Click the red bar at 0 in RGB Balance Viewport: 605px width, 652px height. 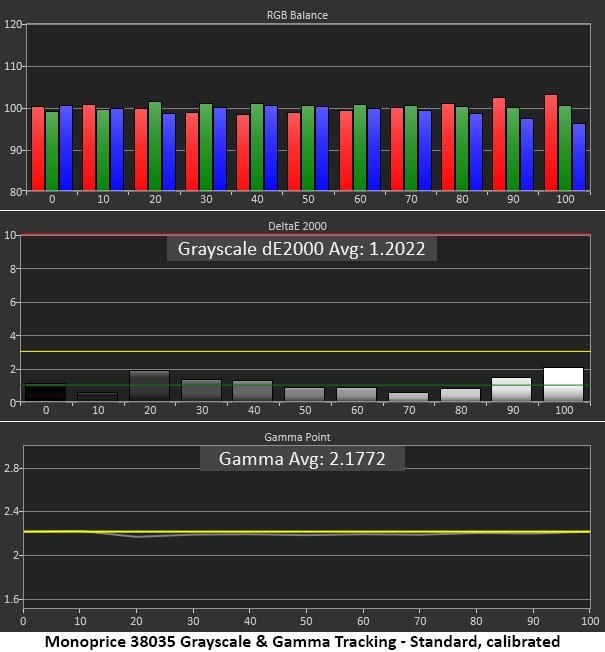38,149
